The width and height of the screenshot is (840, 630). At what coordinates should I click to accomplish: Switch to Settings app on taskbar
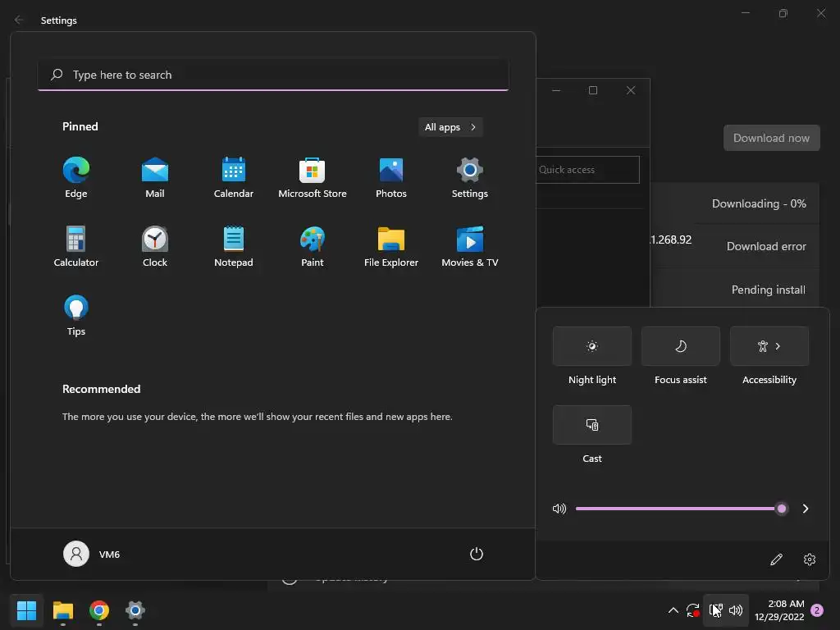click(x=135, y=610)
